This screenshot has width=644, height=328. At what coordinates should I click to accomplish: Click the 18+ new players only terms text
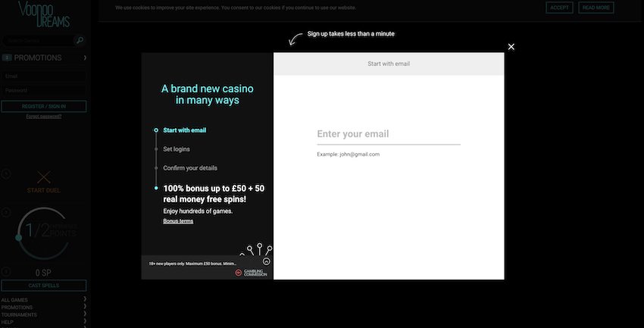192,264
